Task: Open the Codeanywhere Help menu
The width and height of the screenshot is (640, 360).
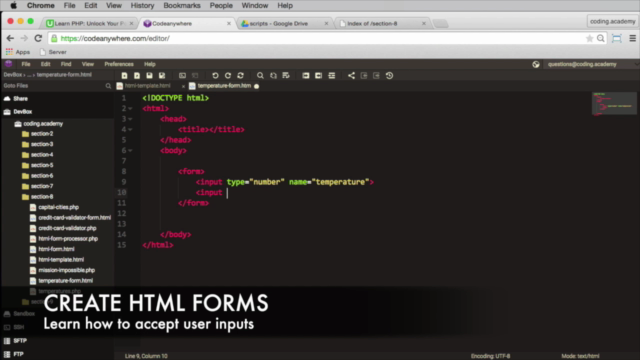Action: pyautogui.click(x=150, y=64)
